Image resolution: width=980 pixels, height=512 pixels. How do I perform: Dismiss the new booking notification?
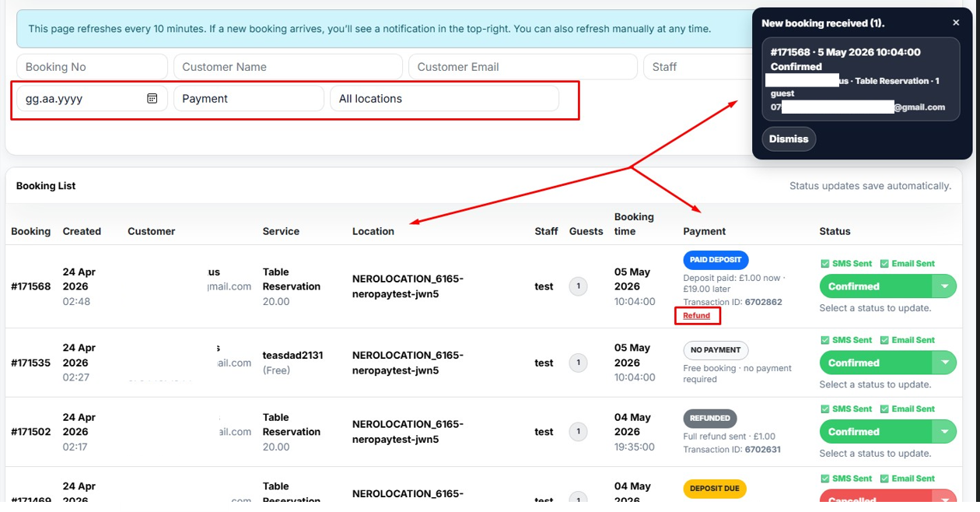pos(789,139)
